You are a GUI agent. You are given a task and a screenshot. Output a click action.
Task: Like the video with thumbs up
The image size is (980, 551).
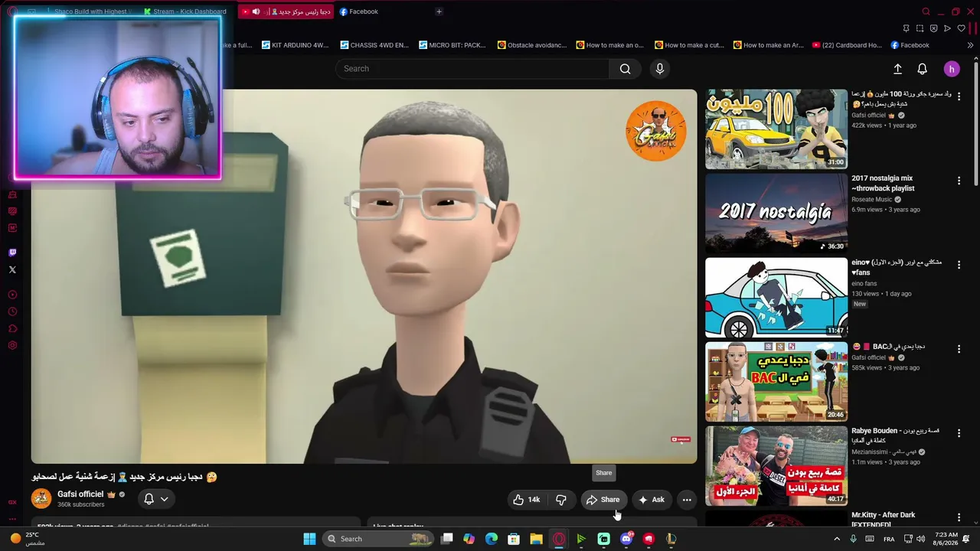click(527, 500)
